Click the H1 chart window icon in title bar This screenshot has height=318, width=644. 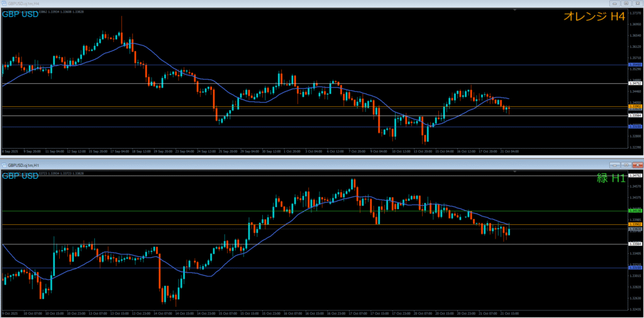4,164
